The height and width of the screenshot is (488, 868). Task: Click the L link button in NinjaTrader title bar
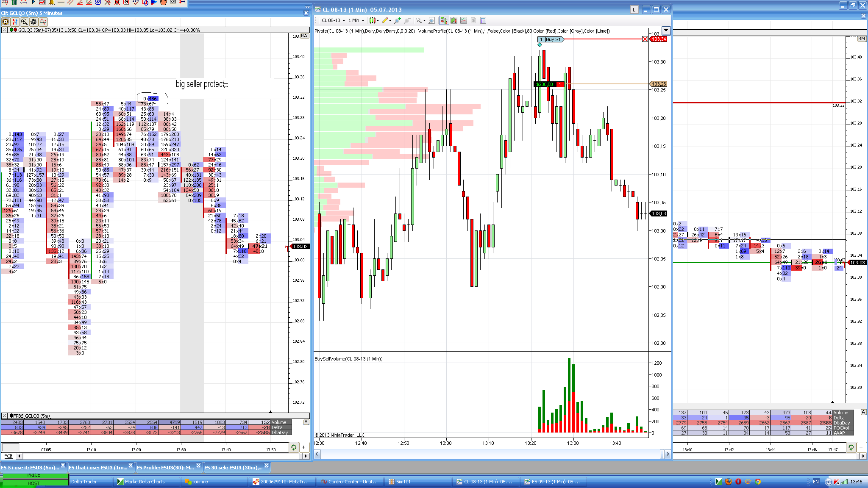(x=634, y=10)
